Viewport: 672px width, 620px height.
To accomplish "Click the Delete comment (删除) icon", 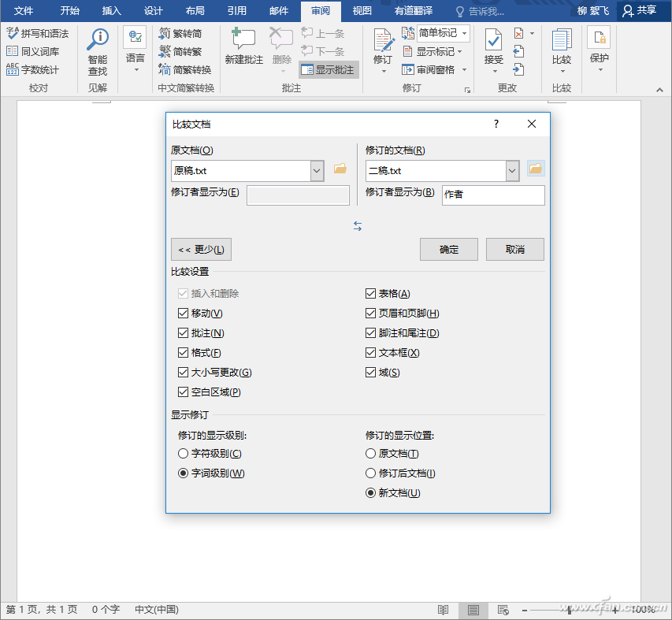I will coord(281,39).
